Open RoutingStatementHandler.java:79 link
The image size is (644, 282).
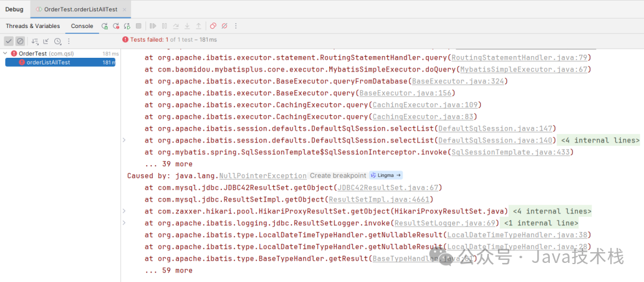click(x=519, y=57)
